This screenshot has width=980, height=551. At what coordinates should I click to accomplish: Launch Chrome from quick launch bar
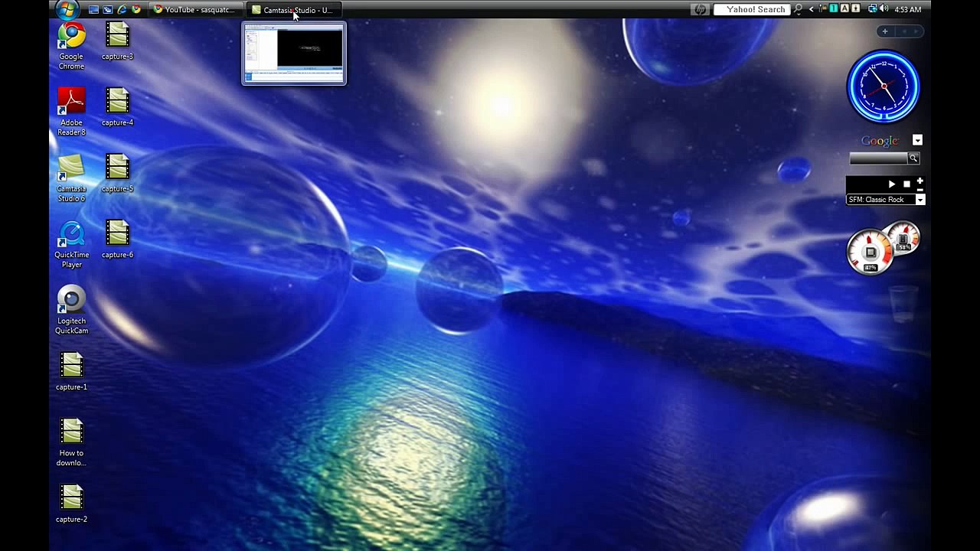[136, 10]
